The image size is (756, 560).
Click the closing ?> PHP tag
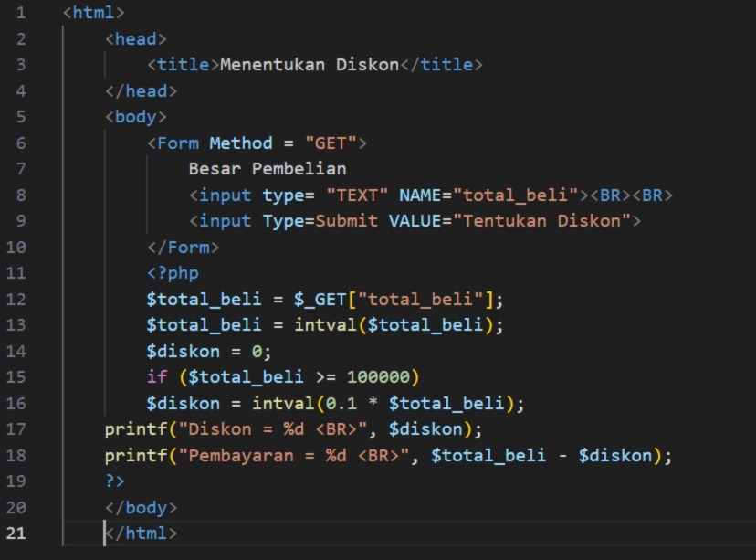click(x=115, y=481)
